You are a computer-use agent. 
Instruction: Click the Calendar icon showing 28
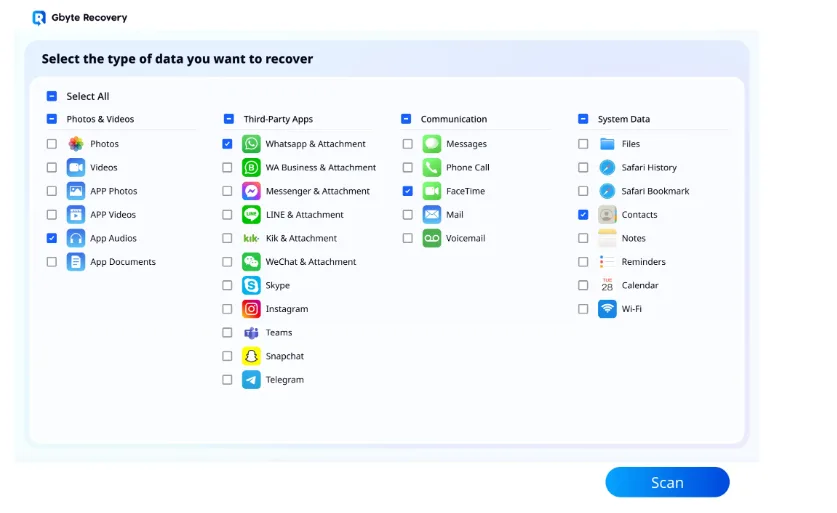(x=607, y=285)
